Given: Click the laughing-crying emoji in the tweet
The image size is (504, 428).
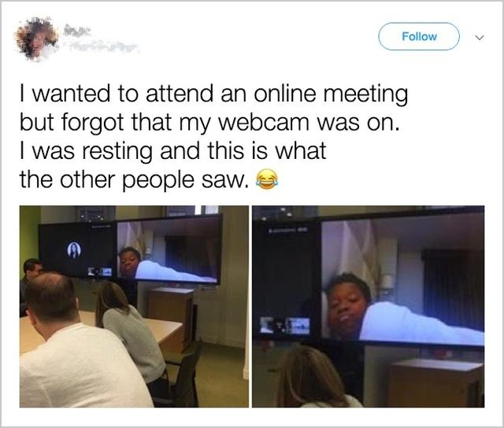Looking at the screenshot, I should pyautogui.click(x=266, y=179).
